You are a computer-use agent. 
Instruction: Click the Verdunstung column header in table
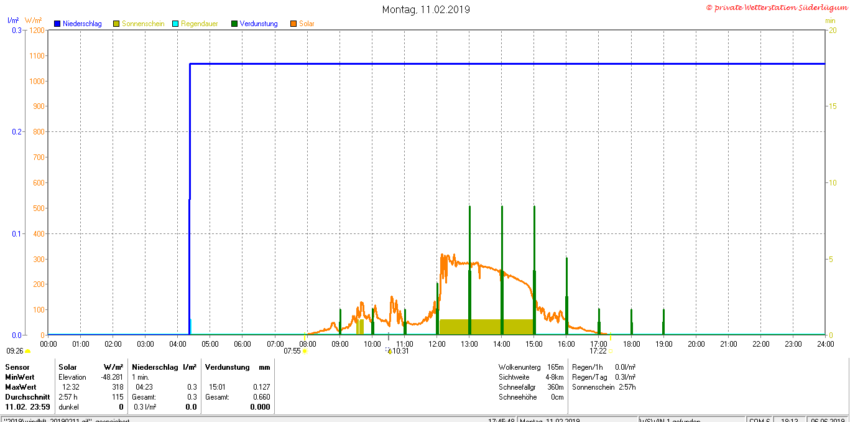[228, 367]
